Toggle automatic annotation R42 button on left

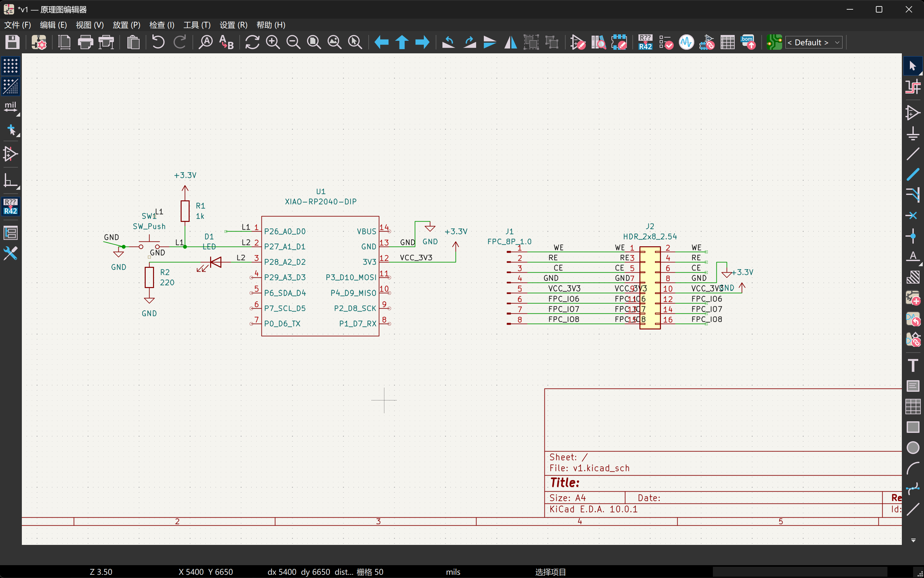point(10,206)
